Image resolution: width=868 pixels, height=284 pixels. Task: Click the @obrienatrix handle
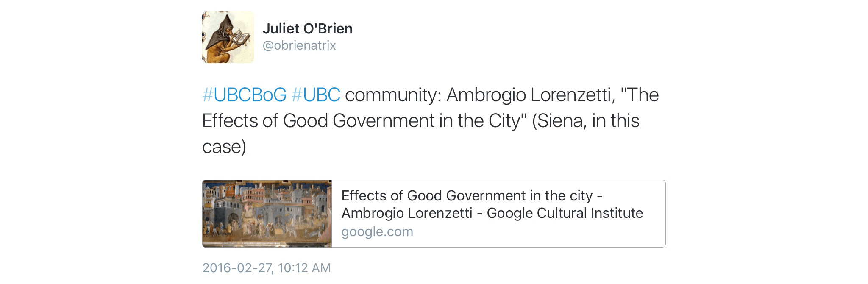click(299, 45)
